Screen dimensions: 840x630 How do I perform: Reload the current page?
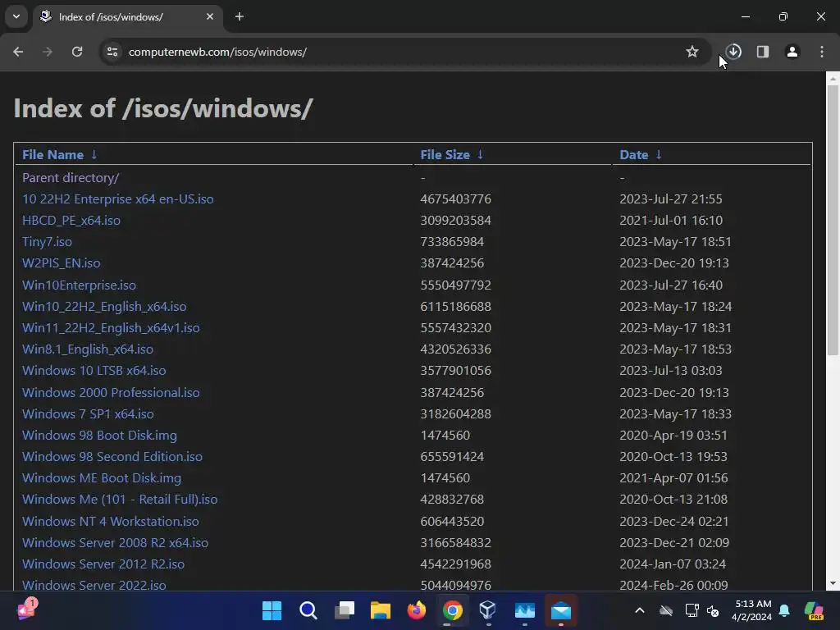tap(77, 52)
